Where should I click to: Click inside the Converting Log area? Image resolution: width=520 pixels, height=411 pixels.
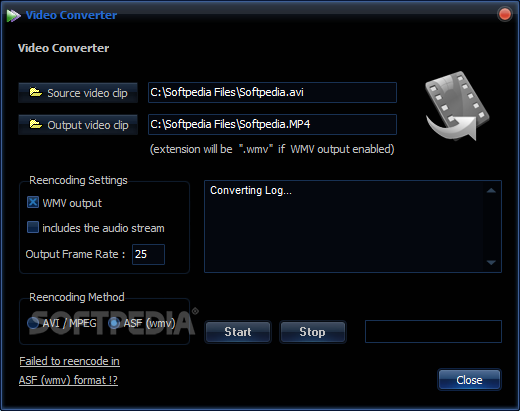click(344, 227)
